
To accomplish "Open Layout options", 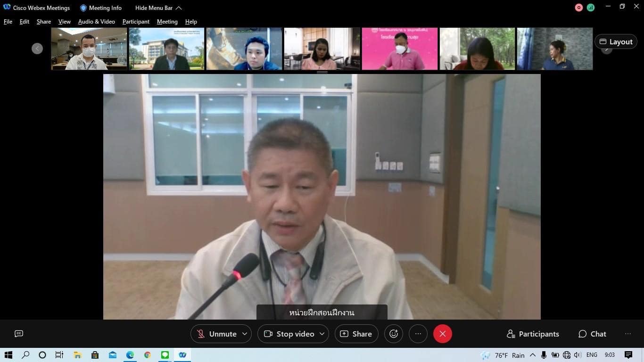I will click(x=616, y=41).
